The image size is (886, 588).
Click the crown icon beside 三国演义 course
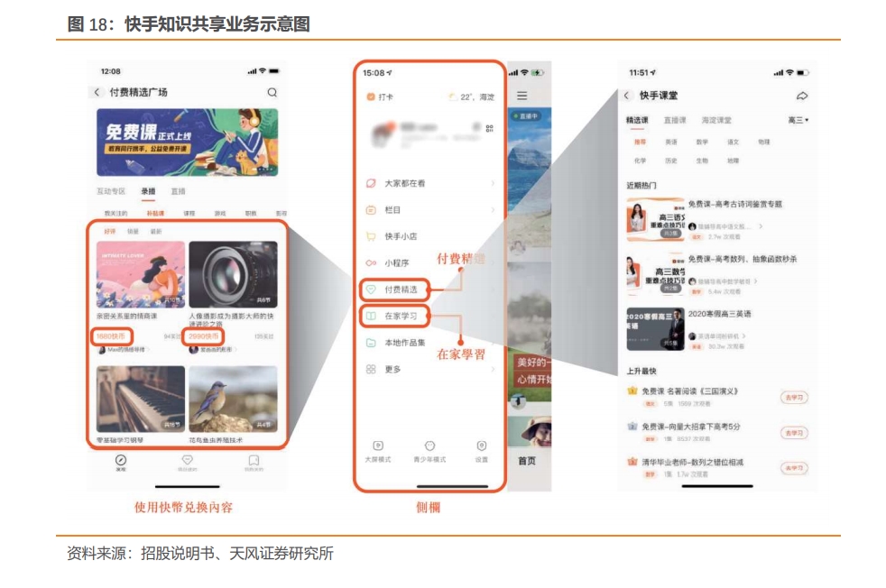click(x=632, y=390)
